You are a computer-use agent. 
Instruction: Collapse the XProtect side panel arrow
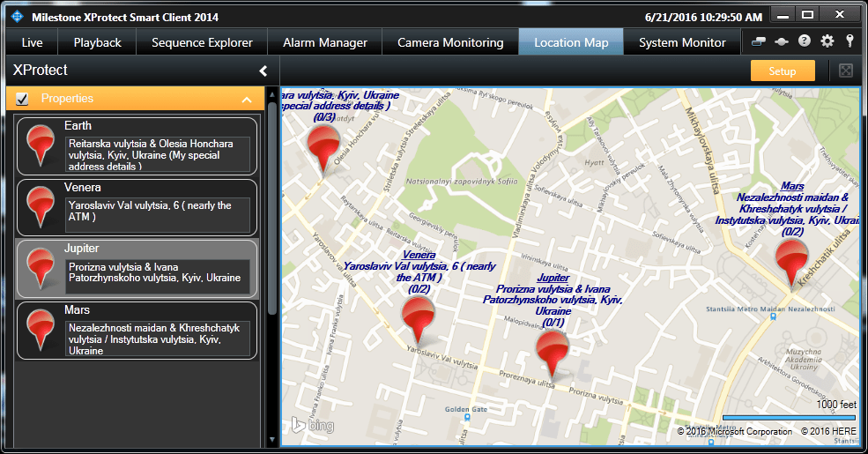coord(263,71)
